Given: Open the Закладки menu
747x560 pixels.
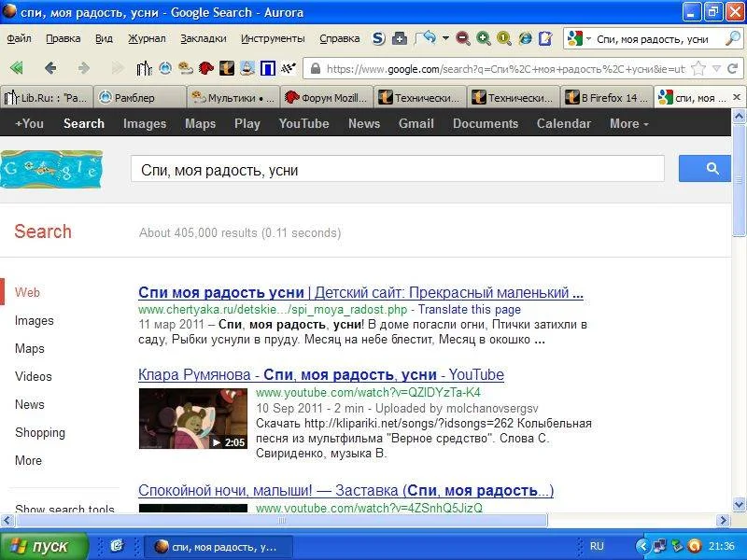Looking at the screenshot, I should click(x=204, y=38).
